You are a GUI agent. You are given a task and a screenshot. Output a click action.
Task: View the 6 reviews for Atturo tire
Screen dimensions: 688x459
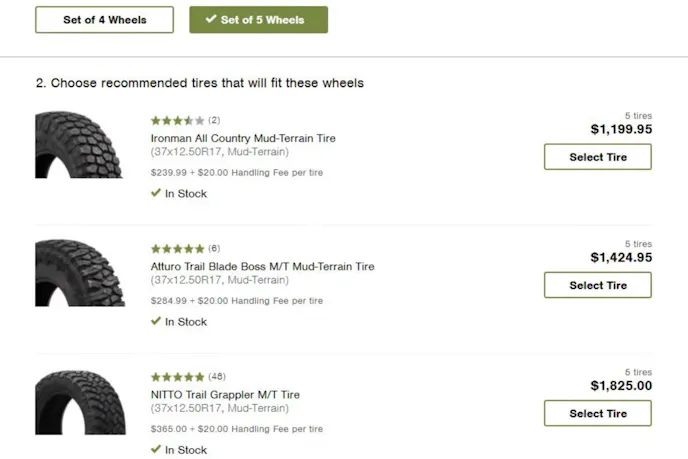click(x=214, y=248)
